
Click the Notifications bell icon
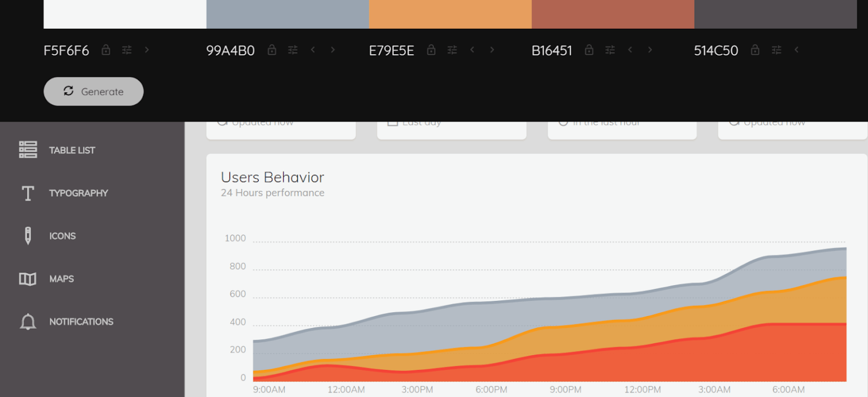point(28,321)
